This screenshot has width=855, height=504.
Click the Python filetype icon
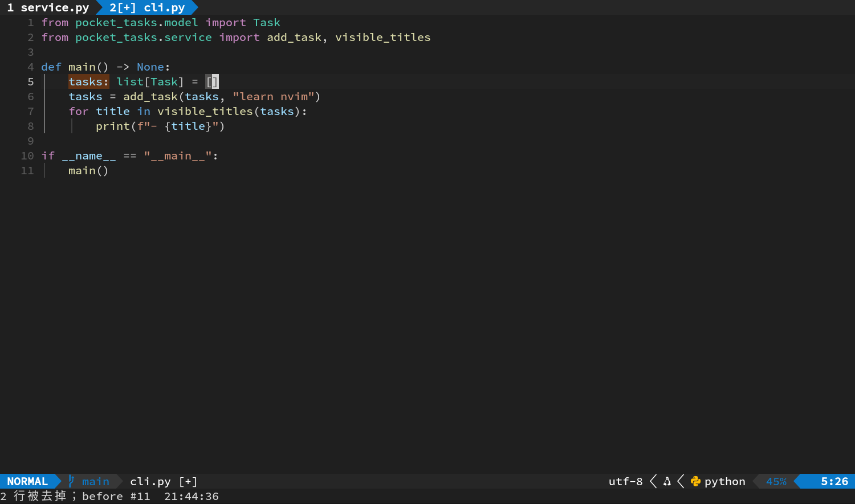pyautogui.click(x=695, y=481)
